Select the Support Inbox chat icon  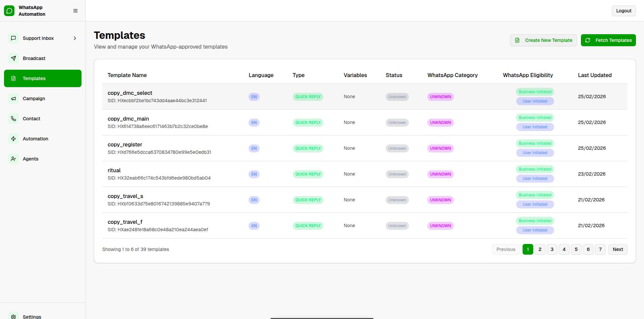13,38
